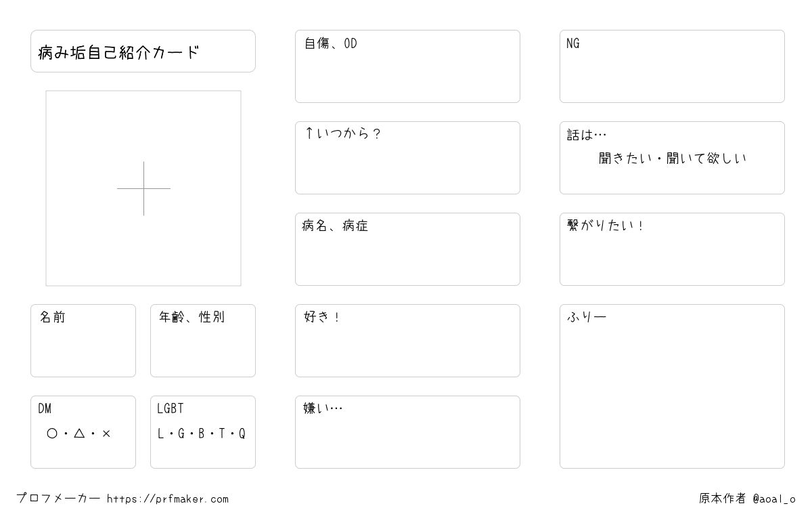
Task: Click the plus icon in photo placeholder
Action: [143, 188]
